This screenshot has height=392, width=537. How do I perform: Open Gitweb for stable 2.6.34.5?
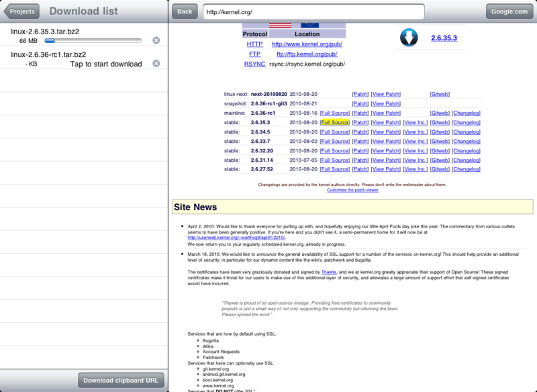[x=440, y=132]
